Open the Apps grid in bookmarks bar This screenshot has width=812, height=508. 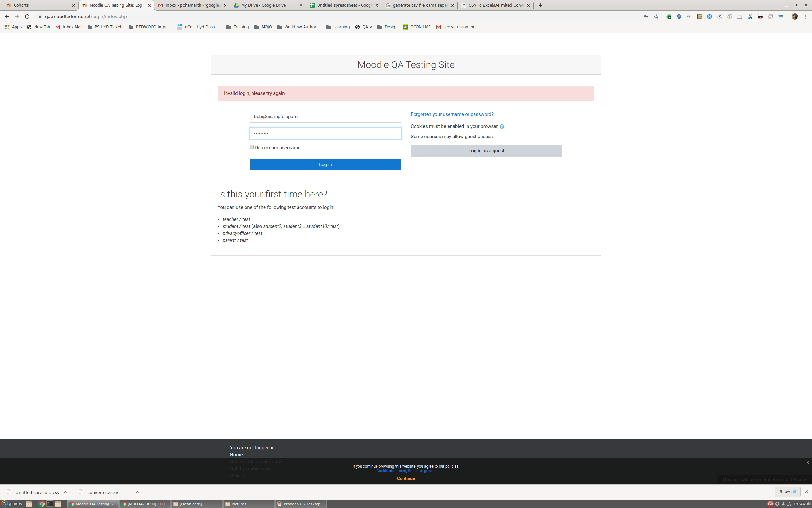[x=13, y=27]
